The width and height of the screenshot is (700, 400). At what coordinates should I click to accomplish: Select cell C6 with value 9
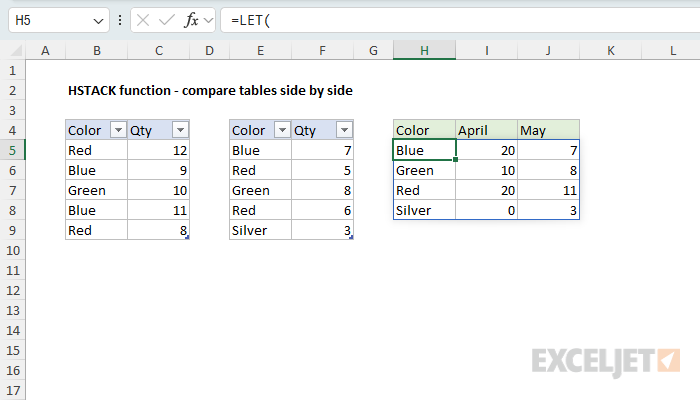tap(158, 170)
